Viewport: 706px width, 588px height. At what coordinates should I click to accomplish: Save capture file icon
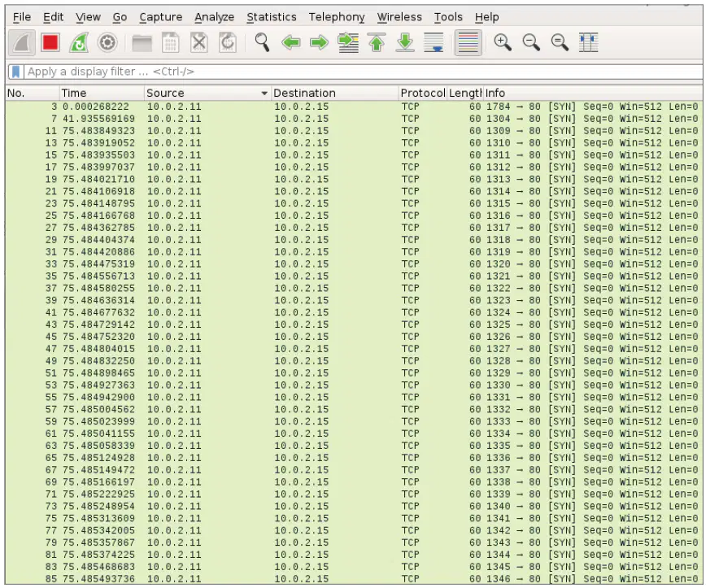[170, 43]
